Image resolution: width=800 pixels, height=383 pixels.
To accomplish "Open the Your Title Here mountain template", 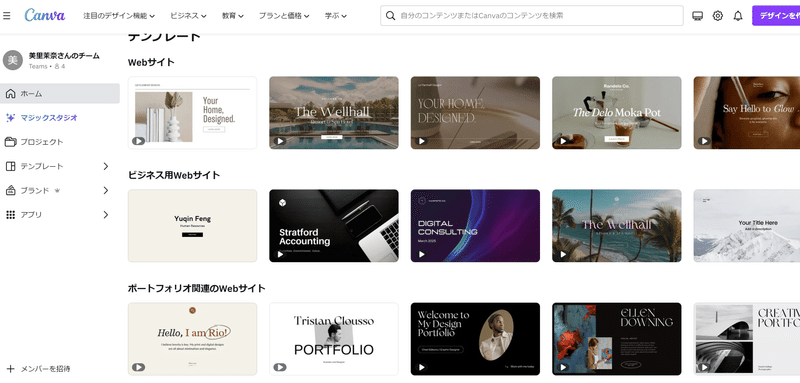I will pyautogui.click(x=746, y=226).
